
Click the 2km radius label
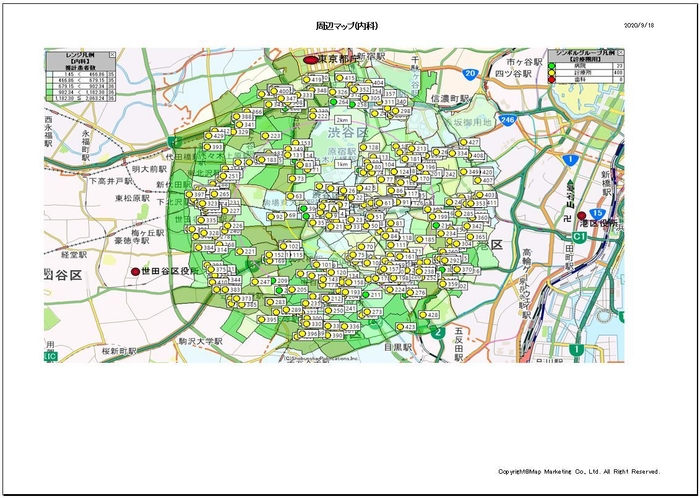(x=342, y=120)
